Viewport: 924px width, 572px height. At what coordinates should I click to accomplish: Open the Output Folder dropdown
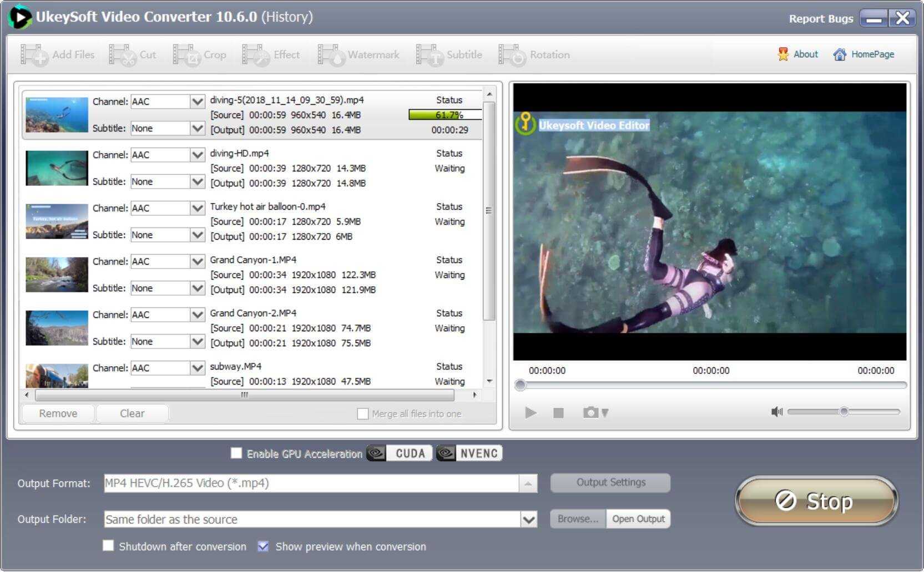(x=528, y=520)
